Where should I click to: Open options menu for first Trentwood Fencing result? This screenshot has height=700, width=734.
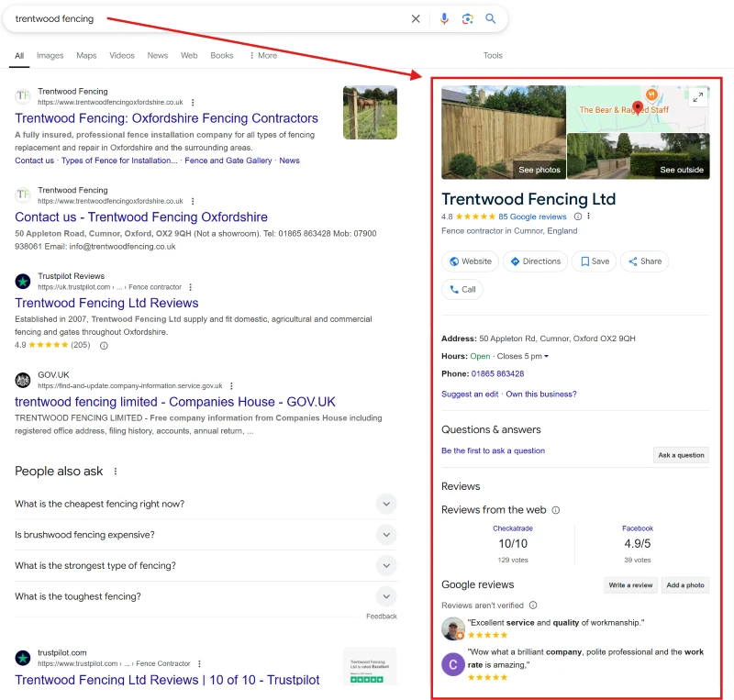tap(193, 103)
